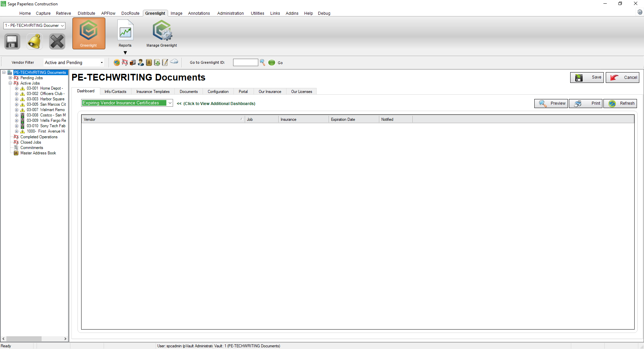Sort by the Vendor column header
The image size is (644, 349).
[163, 119]
